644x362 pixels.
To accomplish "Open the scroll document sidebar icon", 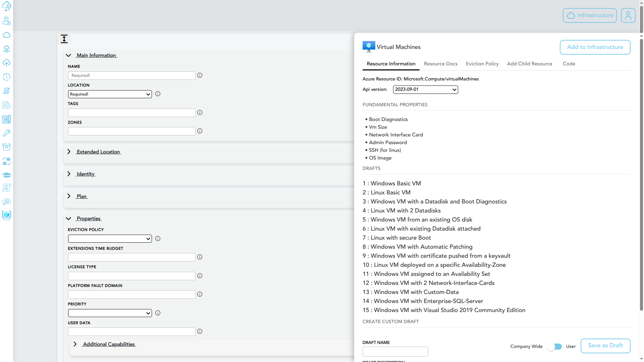I will [6, 91].
